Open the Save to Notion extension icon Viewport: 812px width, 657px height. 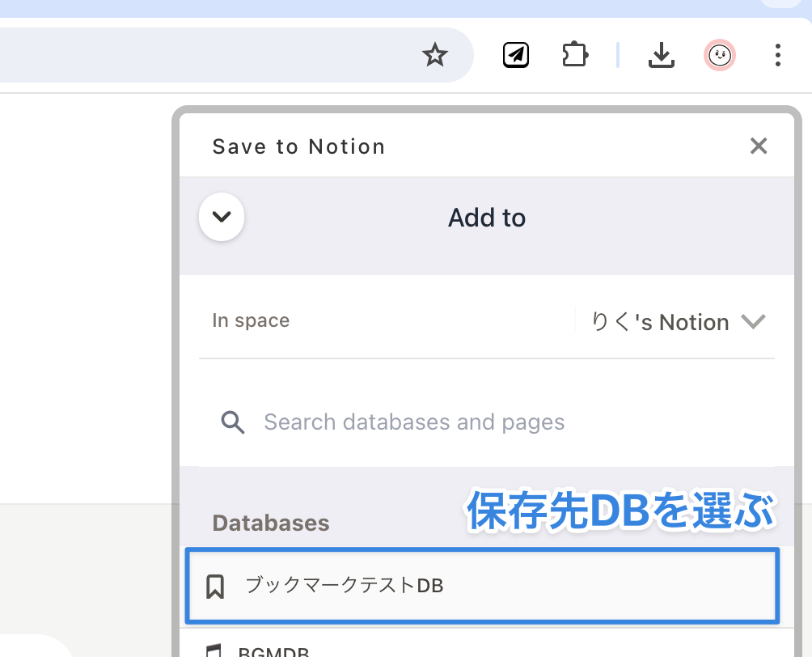coord(516,55)
